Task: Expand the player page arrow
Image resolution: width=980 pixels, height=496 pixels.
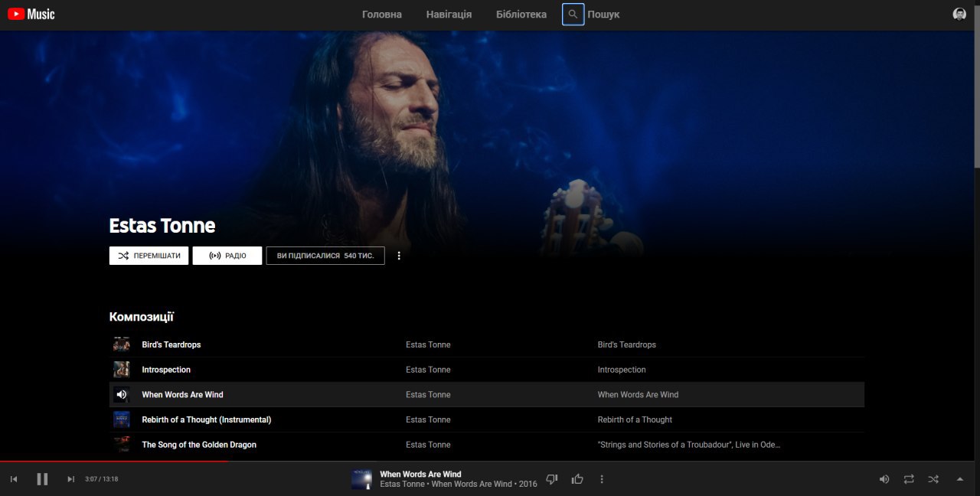Action: click(x=959, y=479)
